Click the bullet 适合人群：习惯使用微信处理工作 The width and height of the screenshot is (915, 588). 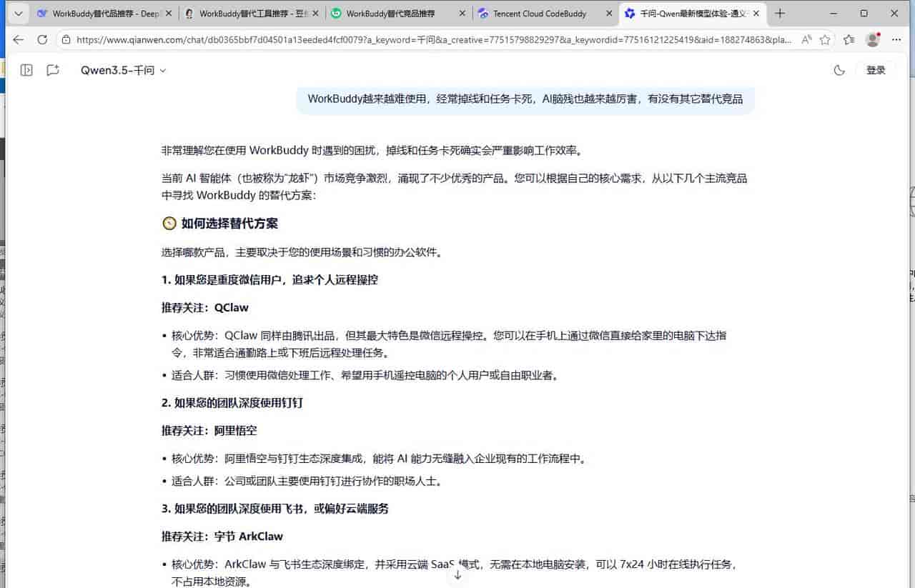click(365, 375)
